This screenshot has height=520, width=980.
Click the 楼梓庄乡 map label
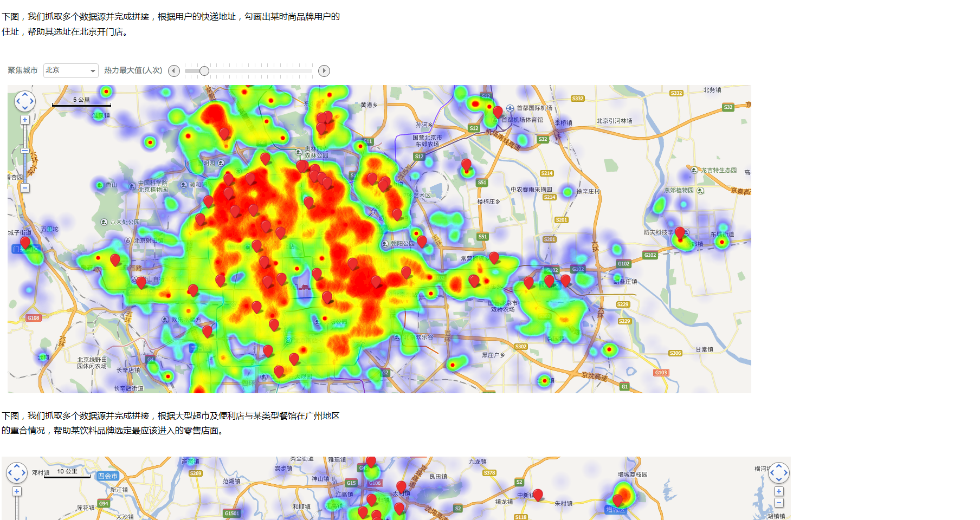488,201
